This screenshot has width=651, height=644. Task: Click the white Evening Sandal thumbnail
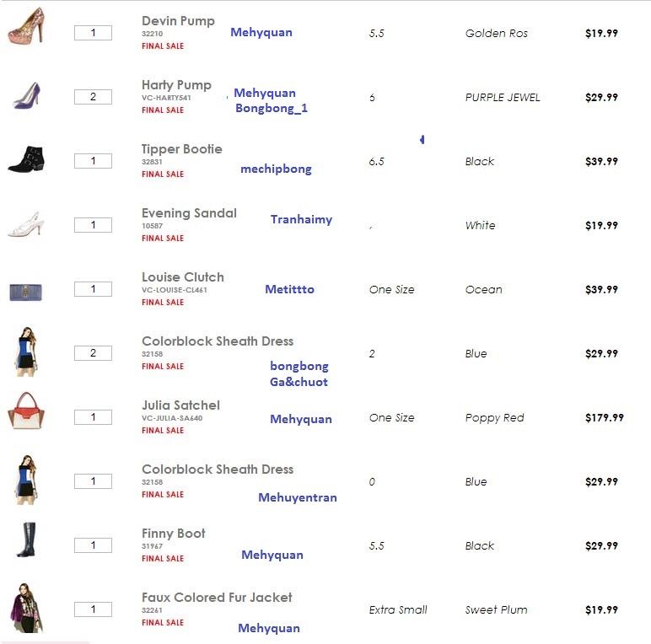[x=25, y=224]
